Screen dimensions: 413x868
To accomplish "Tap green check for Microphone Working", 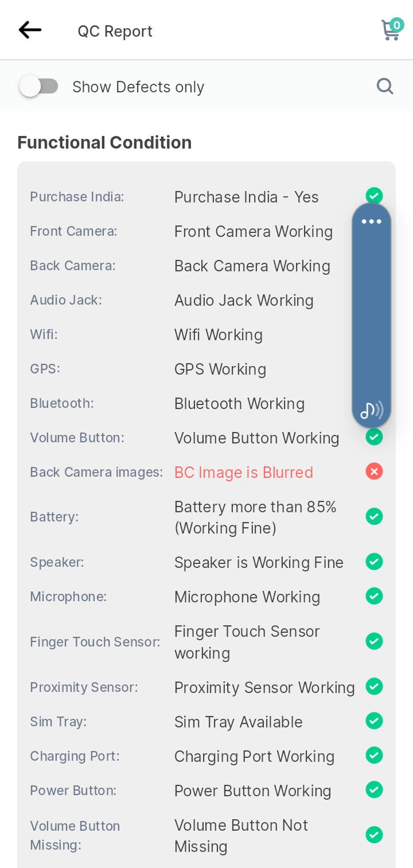I will coord(375,596).
